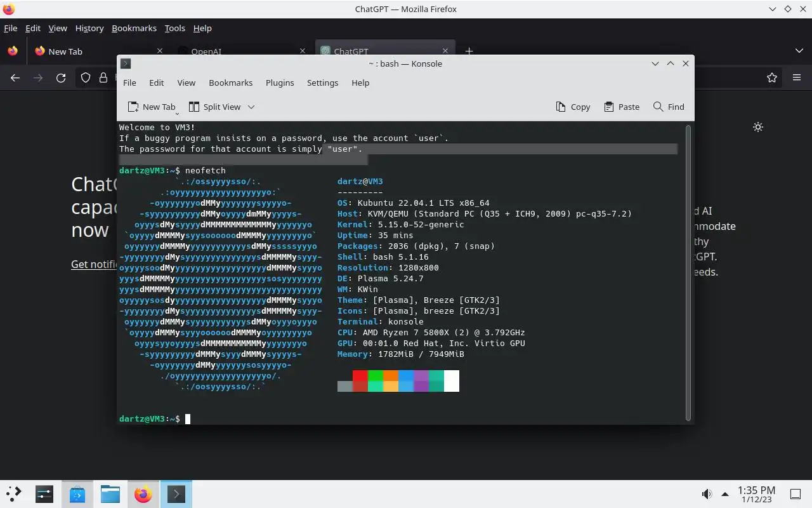Screen dimensions: 812x508
Task: Click the tracking protection shield icon
Action: tap(86, 77)
